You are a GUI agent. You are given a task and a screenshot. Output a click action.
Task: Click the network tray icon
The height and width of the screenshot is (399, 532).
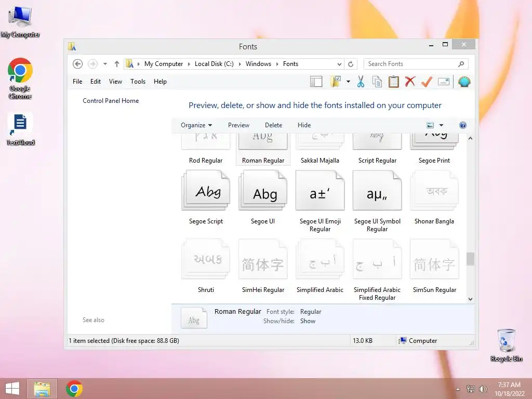pyautogui.click(x=471, y=389)
